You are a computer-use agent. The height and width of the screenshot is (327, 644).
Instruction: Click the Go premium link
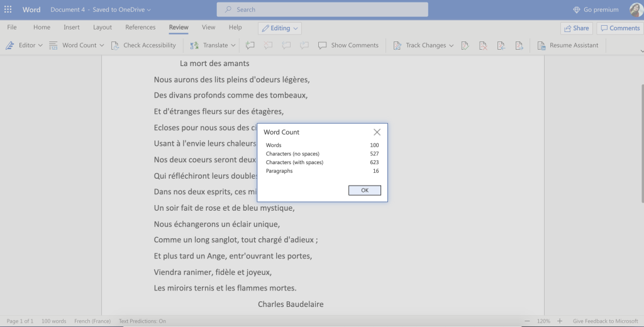click(x=601, y=9)
